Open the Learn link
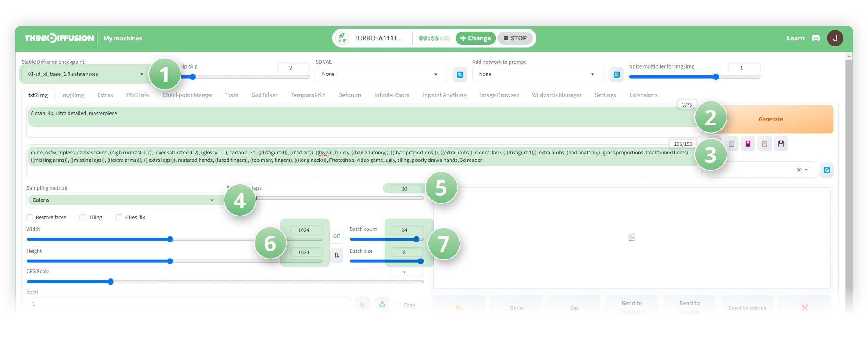The image size is (868, 347). [x=796, y=38]
